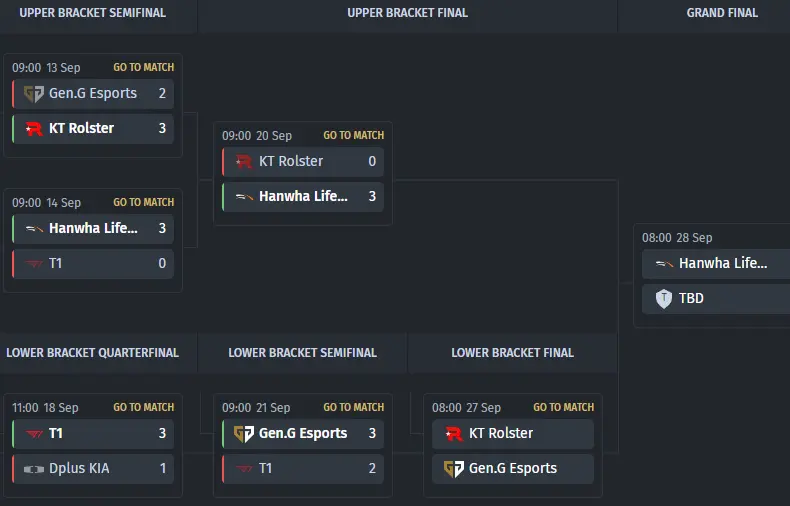Open Go To Match for 20 Sep final

[353, 135]
